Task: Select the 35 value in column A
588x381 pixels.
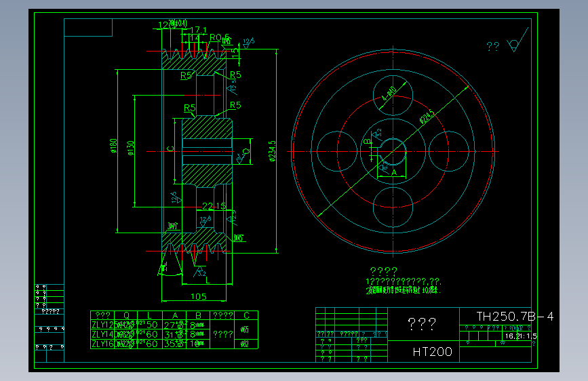Action: [x=169, y=344]
